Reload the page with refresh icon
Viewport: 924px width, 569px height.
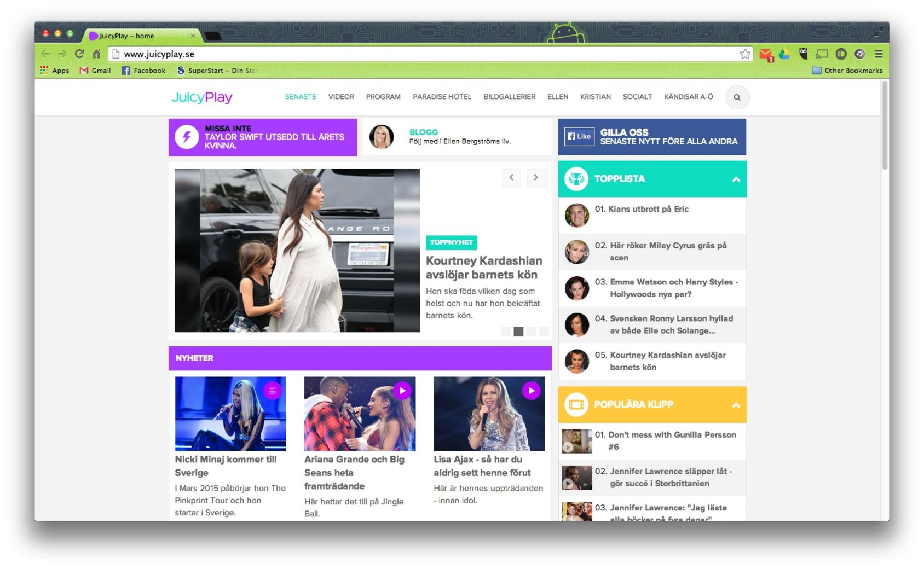(79, 54)
